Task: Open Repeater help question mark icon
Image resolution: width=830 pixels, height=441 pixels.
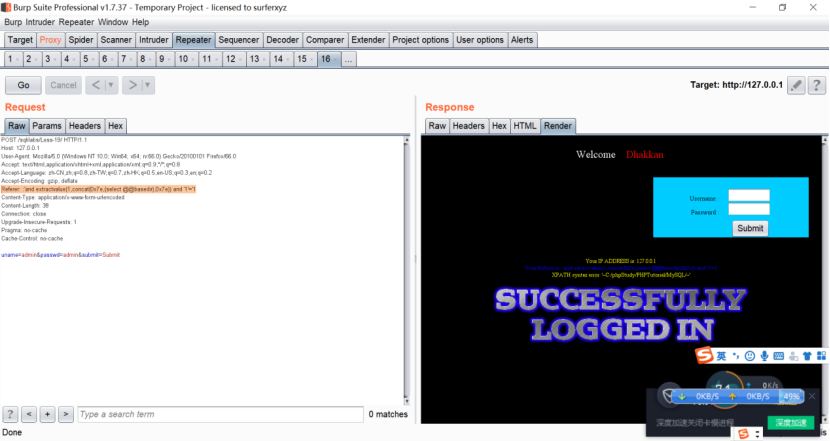Action: tap(816, 85)
